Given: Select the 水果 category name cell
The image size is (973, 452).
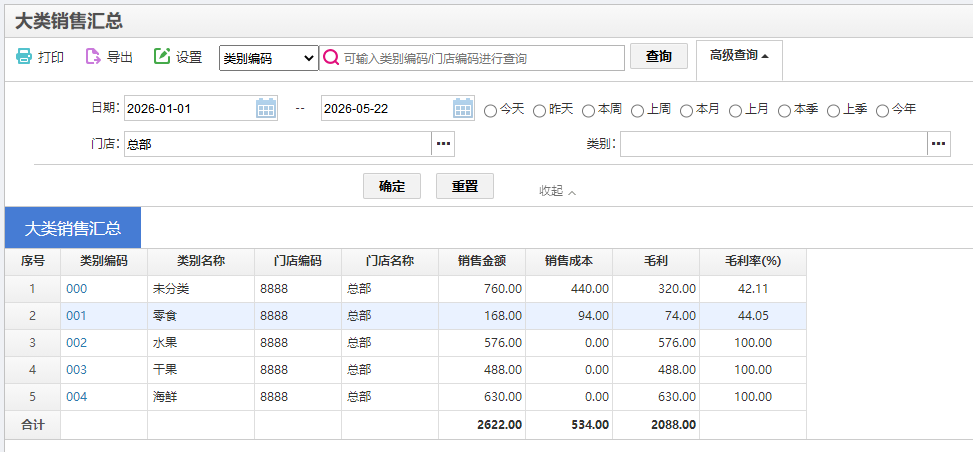Looking at the screenshot, I should pos(201,343).
